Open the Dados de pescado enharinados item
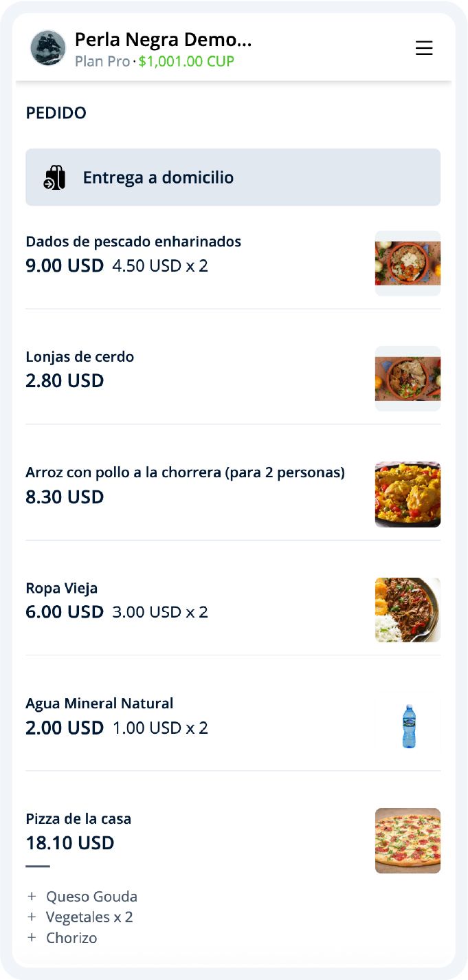The image size is (468, 980). [133, 241]
